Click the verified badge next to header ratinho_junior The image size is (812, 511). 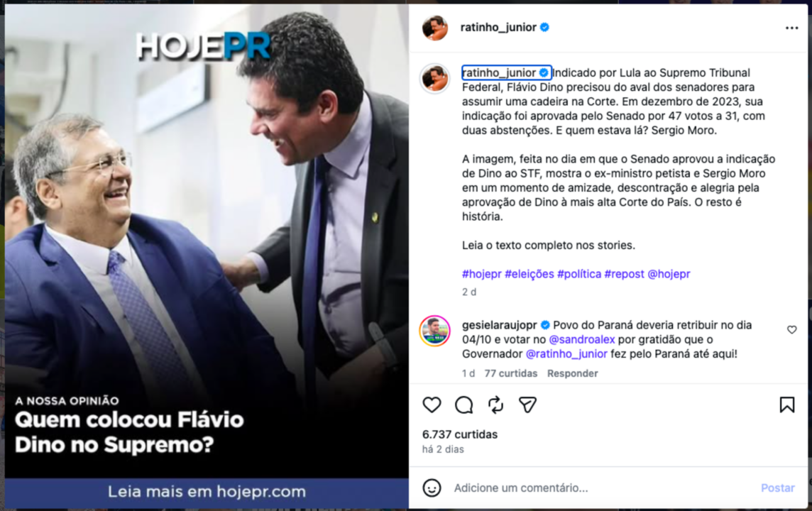pos(545,28)
